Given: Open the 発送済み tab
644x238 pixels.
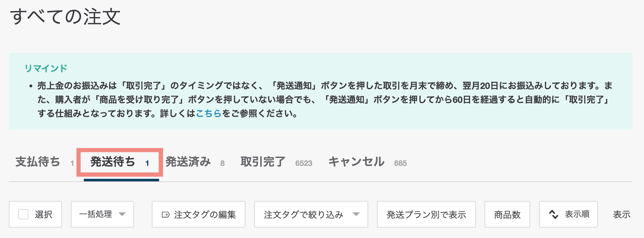Looking at the screenshot, I should coord(188,162).
